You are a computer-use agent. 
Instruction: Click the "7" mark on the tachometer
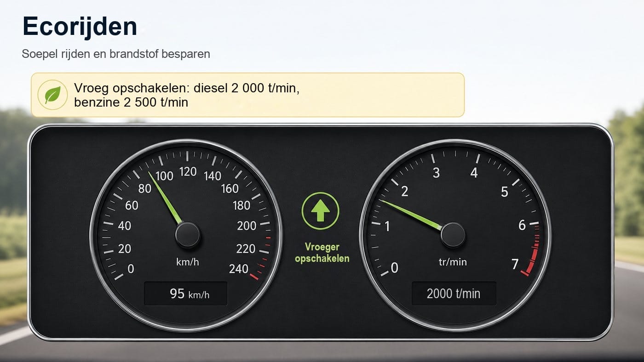[515, 265]
